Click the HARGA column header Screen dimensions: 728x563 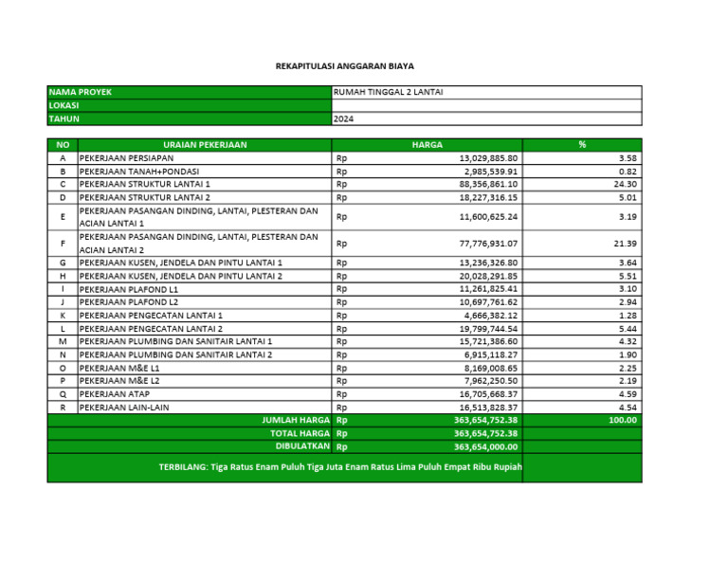tap(428, 145)
